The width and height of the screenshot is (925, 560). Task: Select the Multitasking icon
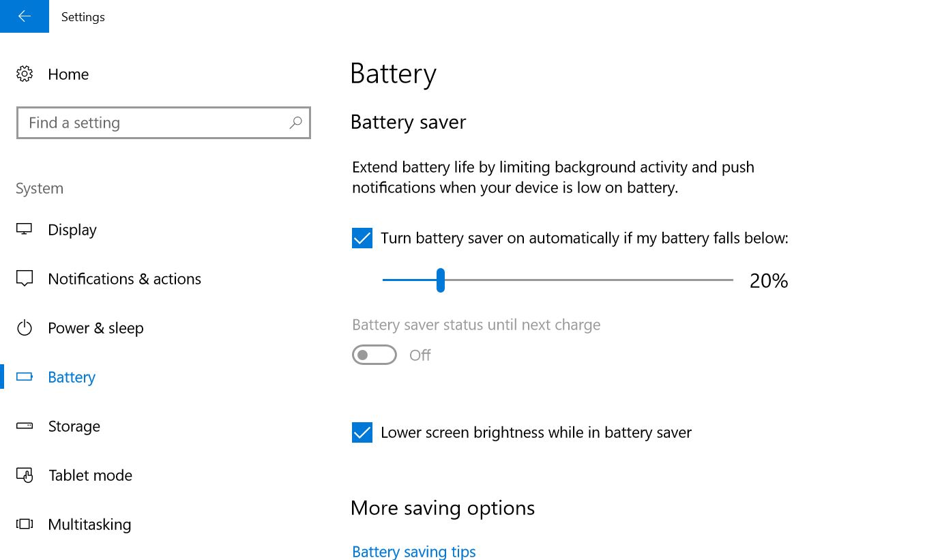click(x=25, y=525)
